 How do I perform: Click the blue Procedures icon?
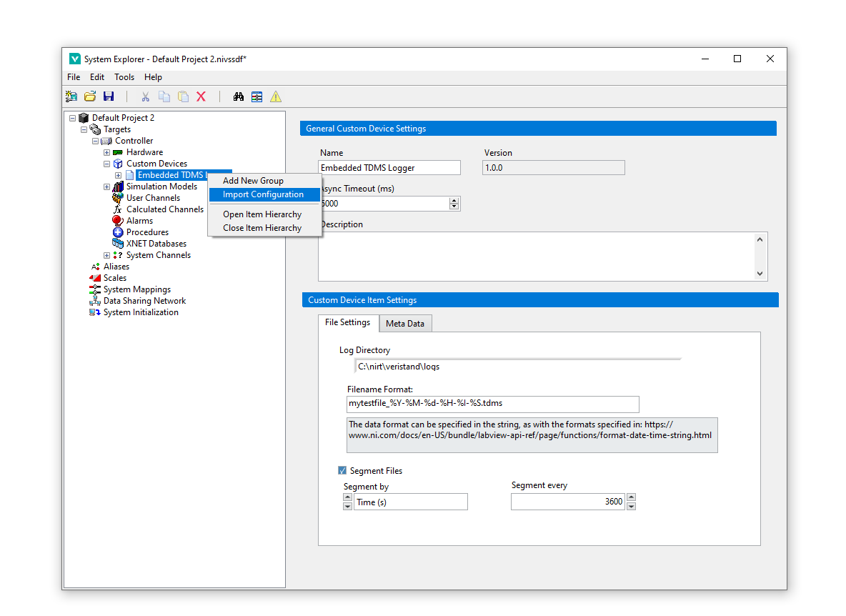pyautogui.click(x=118, y=232)
